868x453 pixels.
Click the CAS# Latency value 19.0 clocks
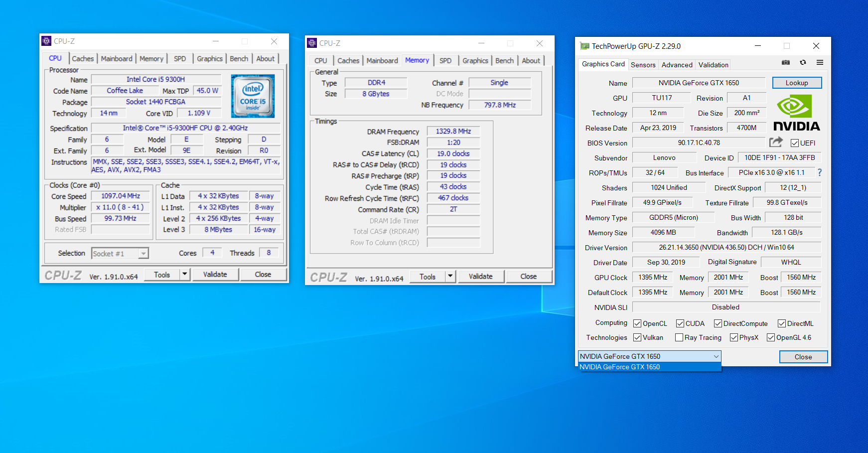tap(453, 153)
